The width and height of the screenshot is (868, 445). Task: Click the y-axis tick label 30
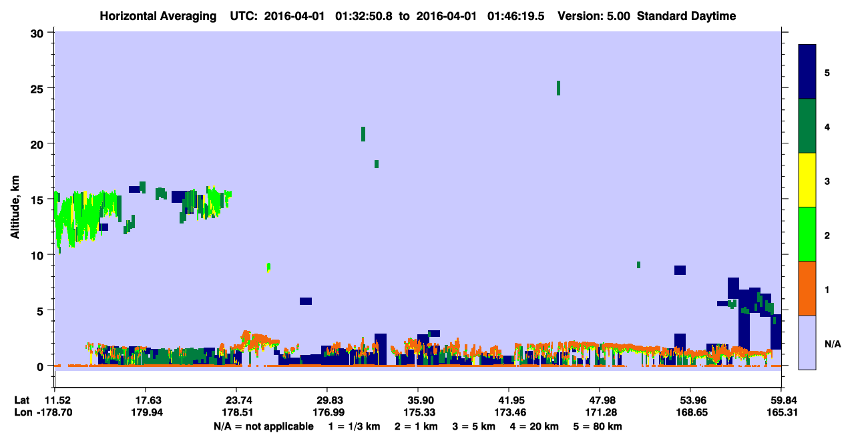[39, 33]
